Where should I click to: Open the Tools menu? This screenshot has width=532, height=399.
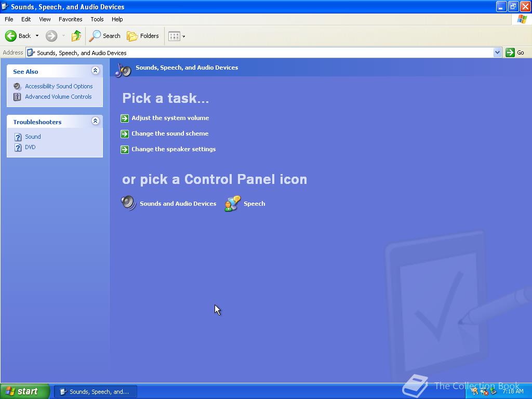click(97, 19)
